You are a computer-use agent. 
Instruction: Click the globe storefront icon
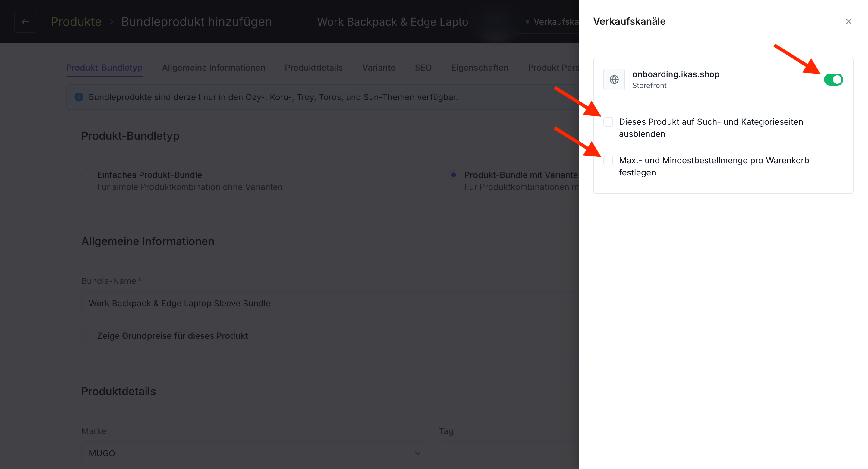(x=614, y=80)
